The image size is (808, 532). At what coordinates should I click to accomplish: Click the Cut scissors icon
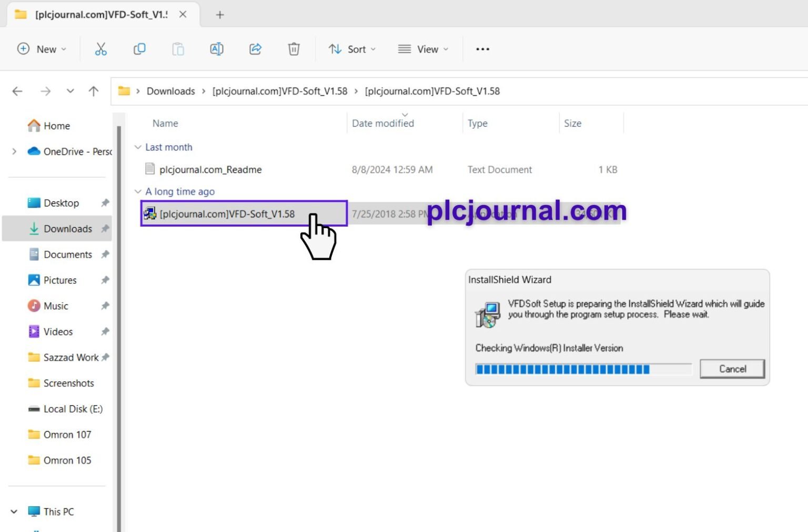[100, 49]
